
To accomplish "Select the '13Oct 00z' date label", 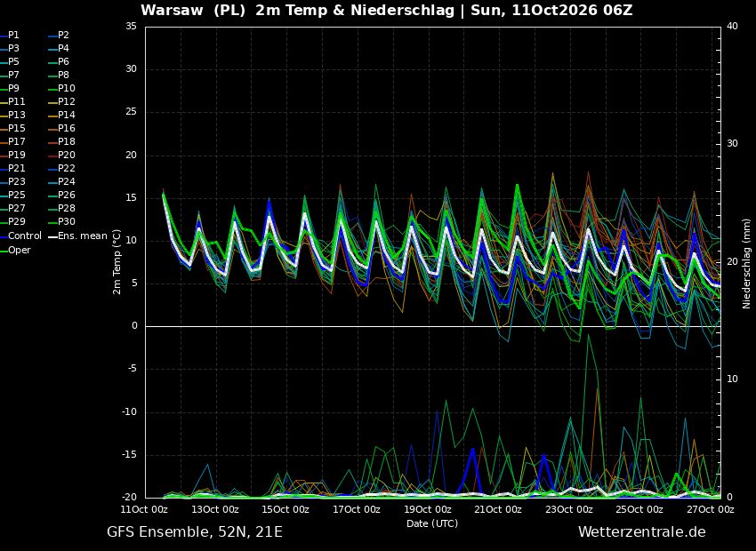I will click(215, 509).
